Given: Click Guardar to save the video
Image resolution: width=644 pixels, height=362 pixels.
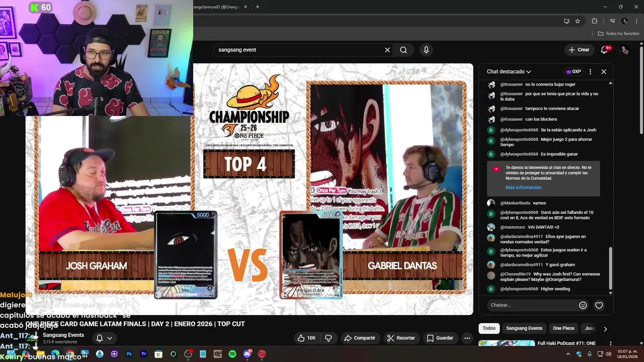Looking at the screenshot, I should click(440, 338).
